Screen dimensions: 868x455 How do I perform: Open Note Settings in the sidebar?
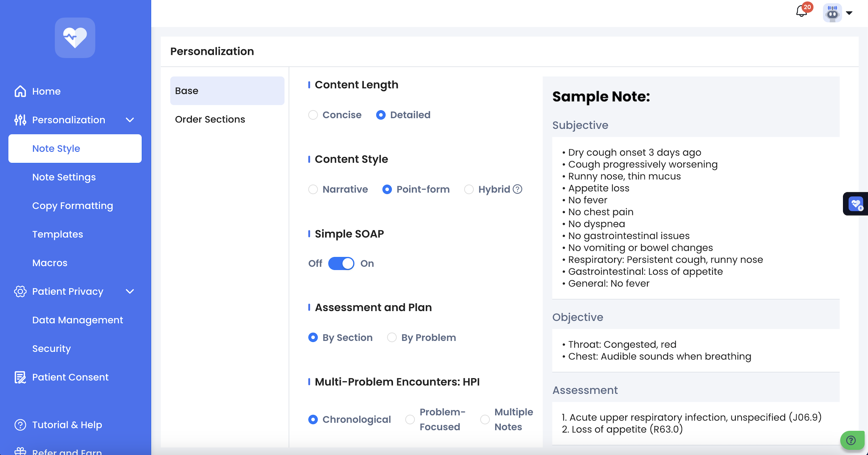tap(64, 177)
